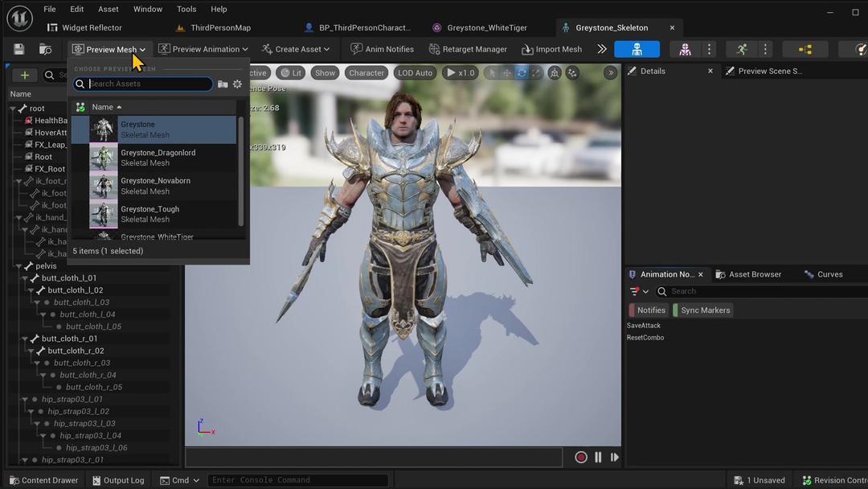Open the Retarget Manager
The height and width of the screenshot is (489, 868).
tap(468, 48)
